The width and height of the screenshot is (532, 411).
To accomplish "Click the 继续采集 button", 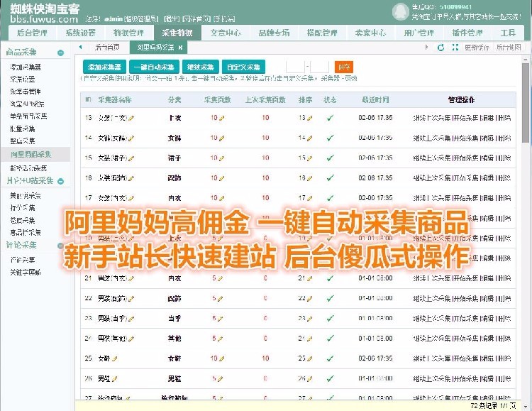I will tap(201, 67).
